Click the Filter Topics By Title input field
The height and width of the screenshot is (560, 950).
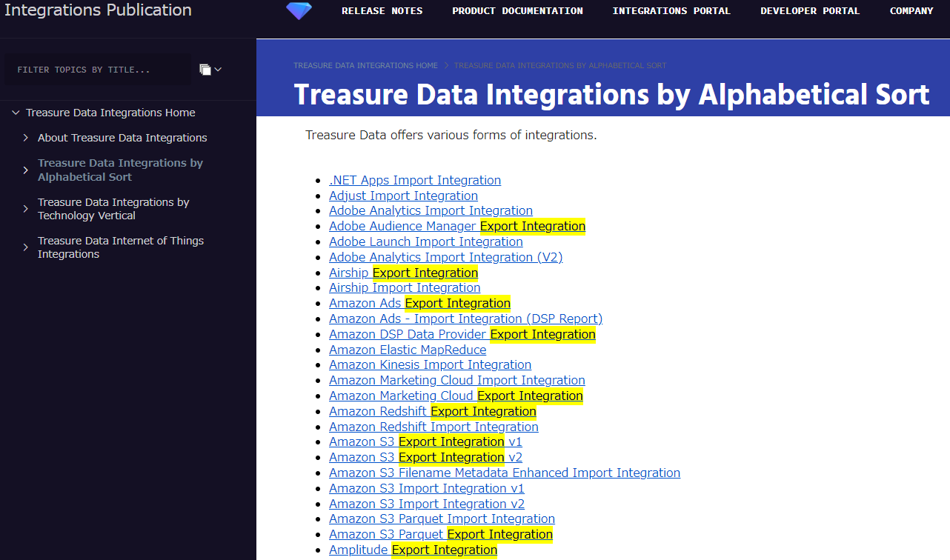click(x=96, y=69)
